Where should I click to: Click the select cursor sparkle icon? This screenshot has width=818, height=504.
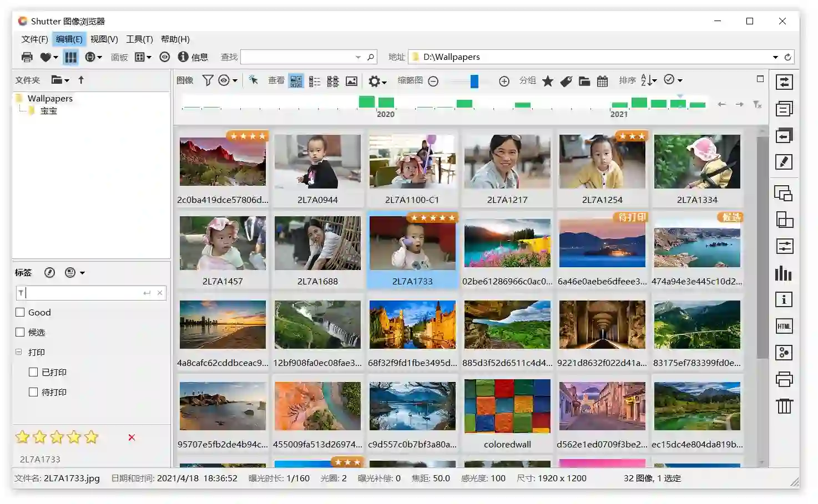(x=253, y=80)
